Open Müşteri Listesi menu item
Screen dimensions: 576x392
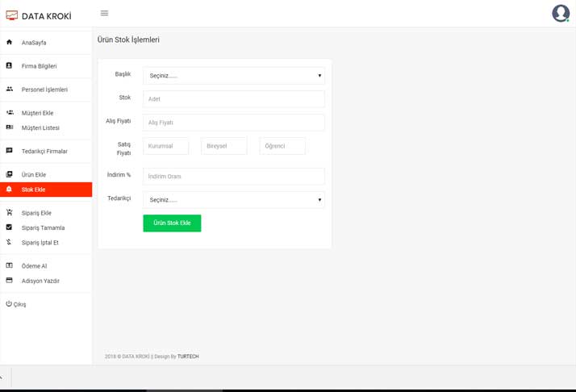(x=40, y=128)
